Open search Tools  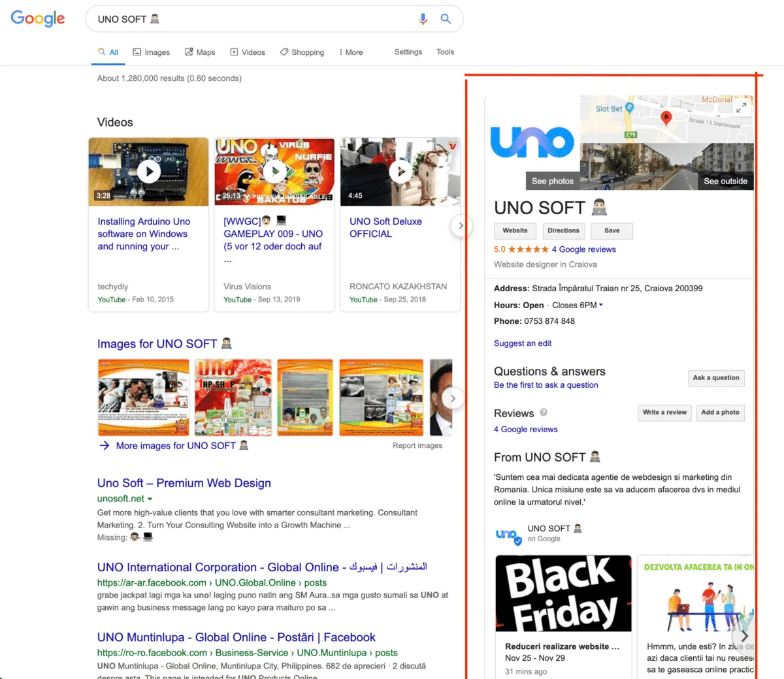click(446, 52)
